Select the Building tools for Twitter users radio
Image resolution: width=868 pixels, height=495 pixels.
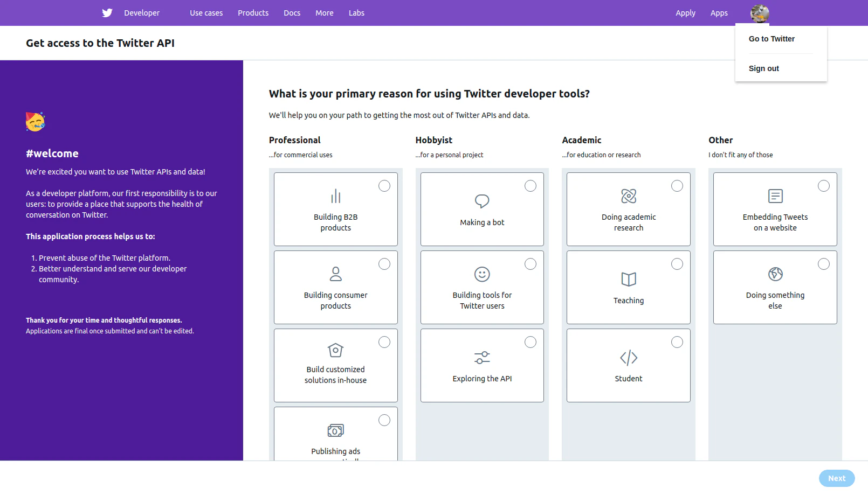click(531, 264)
